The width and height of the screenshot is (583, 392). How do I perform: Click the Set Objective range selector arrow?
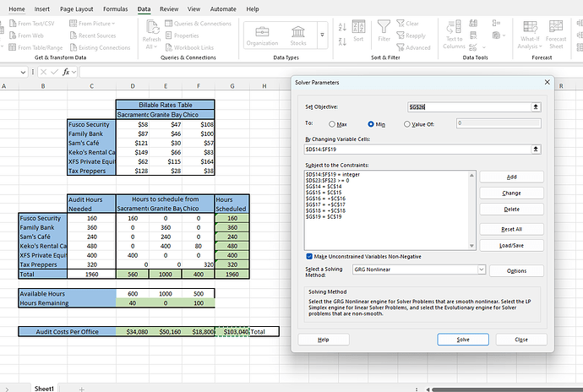[x=535, y=107]
